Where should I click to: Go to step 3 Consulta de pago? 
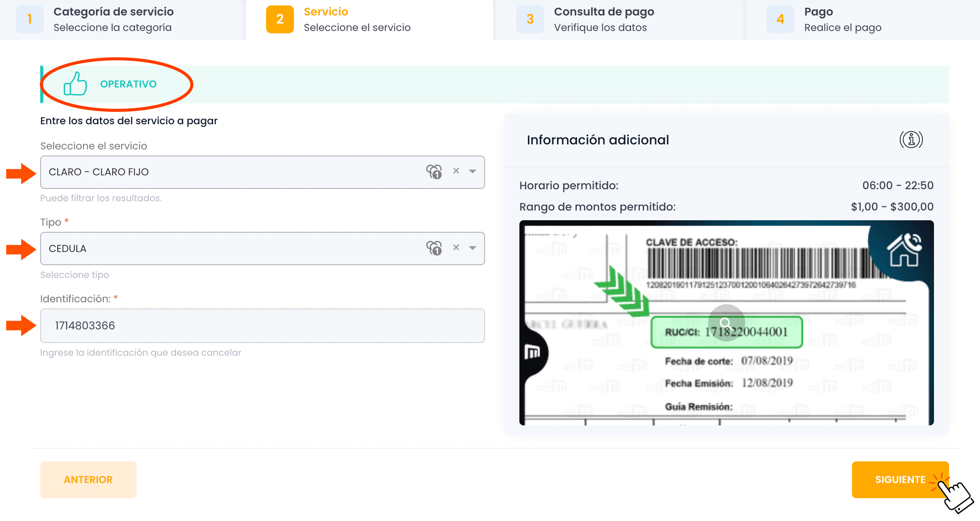[x=619, y=20]
